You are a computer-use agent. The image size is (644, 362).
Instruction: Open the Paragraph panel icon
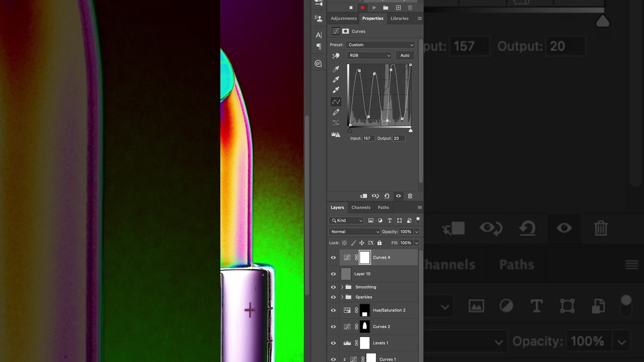coord(318,46)
